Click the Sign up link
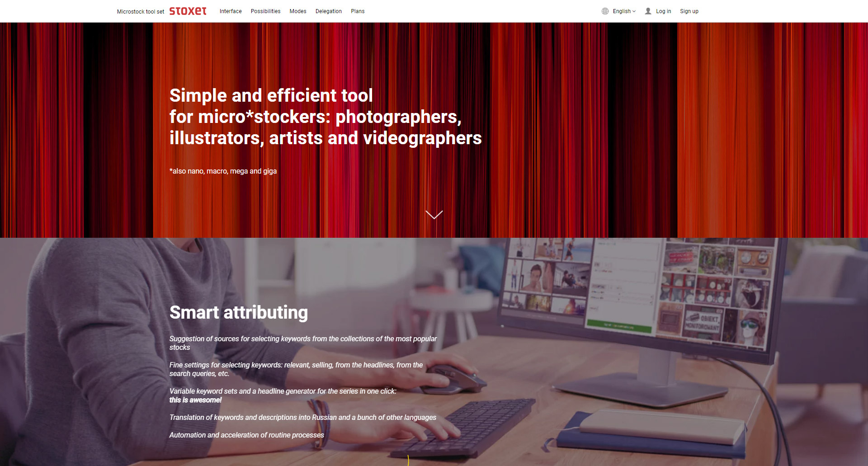This screenshot has height=466, width=868. 689,11
